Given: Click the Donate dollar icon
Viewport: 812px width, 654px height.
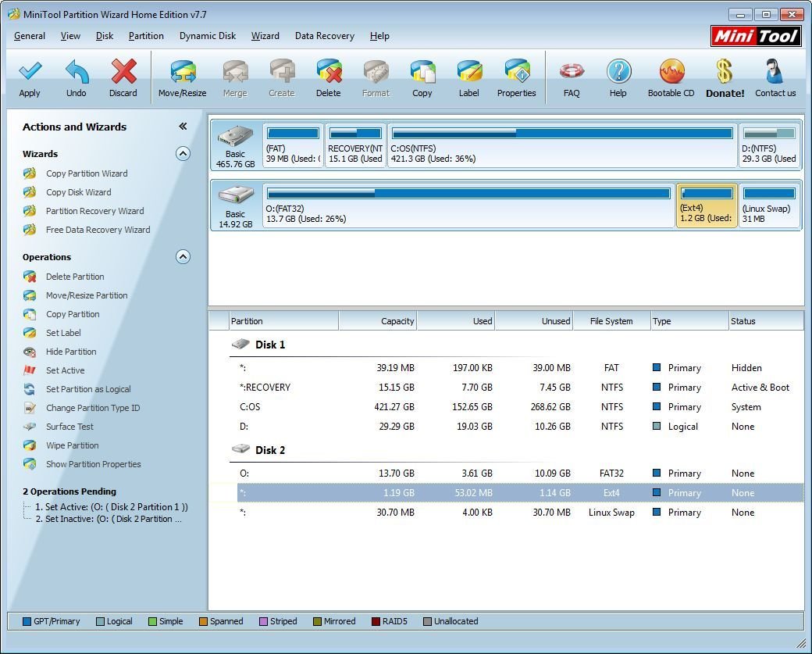Looking at the screenshot, I should click(725, 71).
